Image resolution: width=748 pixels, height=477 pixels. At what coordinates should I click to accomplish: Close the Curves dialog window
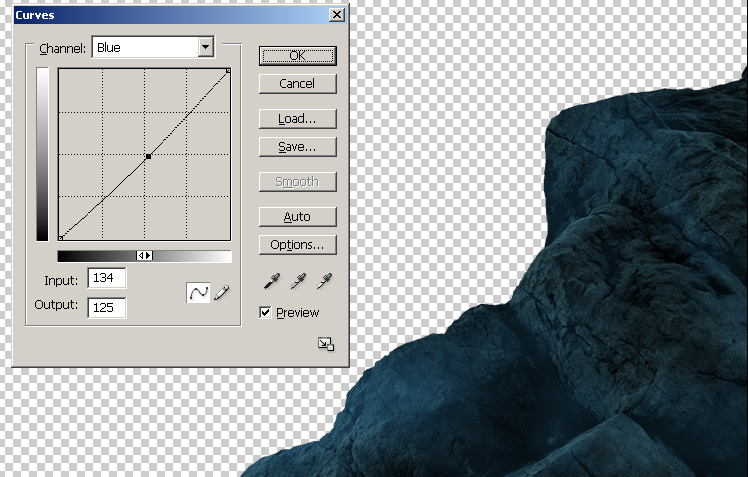click(337, 15)
